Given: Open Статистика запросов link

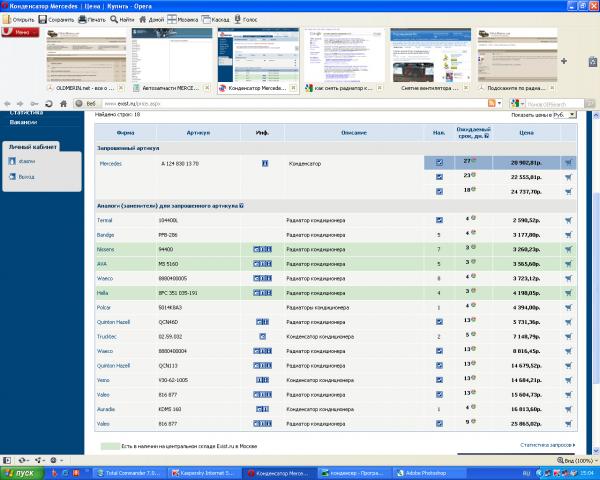Looking at the screenshot, I should (548, 445).
